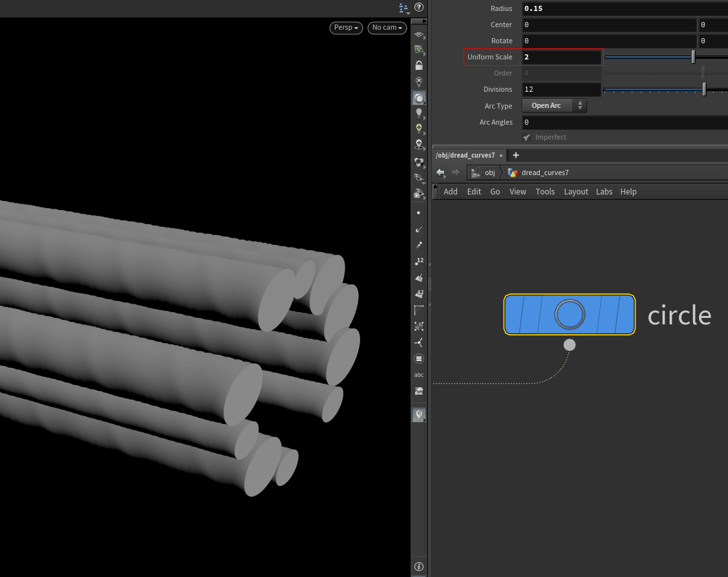Click the Uniform Scale slider handle
The width and height of the screenshot is (728, 577).
coord(693,57)
